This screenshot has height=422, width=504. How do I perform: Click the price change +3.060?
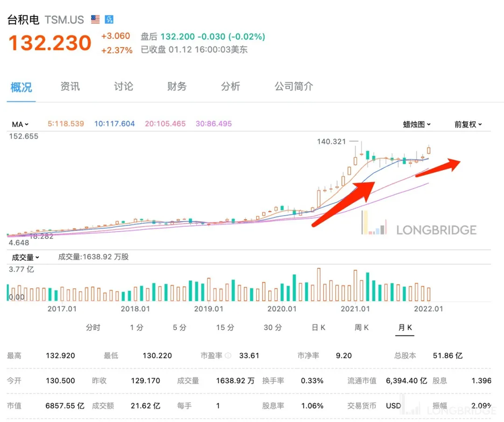click(x=115, y=36)
